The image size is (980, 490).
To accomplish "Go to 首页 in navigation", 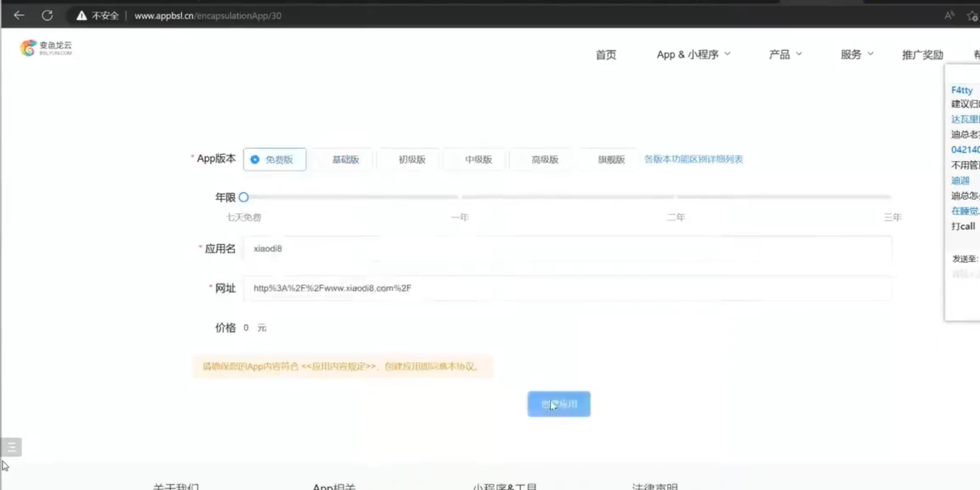I will tap(605, 54).
